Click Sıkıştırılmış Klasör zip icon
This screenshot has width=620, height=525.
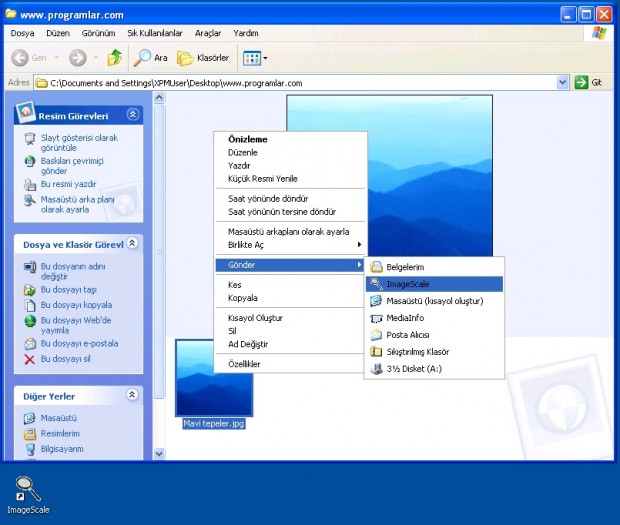[376, 351]
